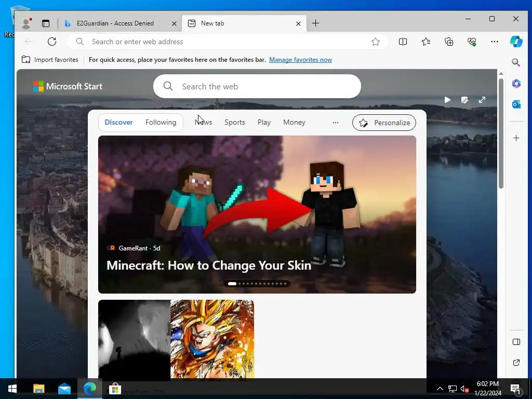This screenshot has width=532, height=399.
Task: Click the Personalize button
Action: point(384,123)
